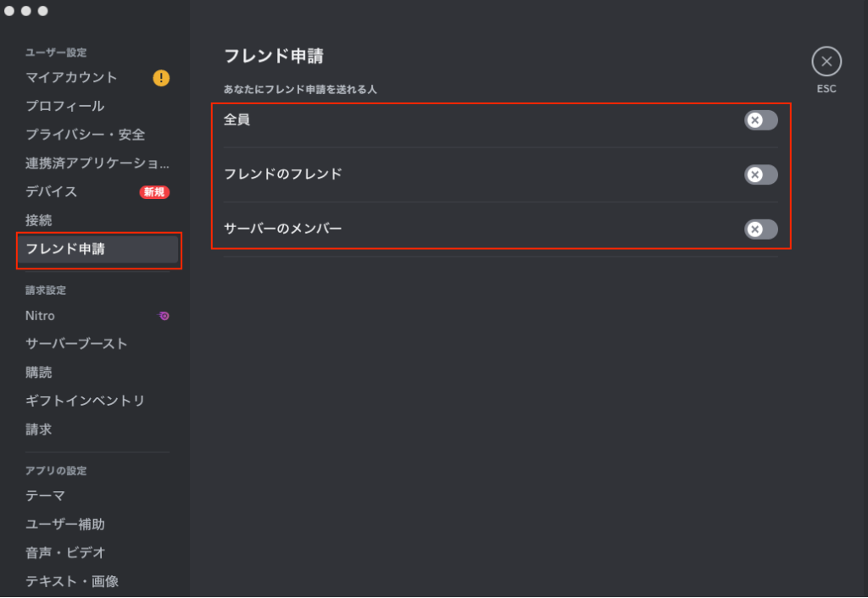Open 音声・ビデオ settings

[x=65, y=552]
